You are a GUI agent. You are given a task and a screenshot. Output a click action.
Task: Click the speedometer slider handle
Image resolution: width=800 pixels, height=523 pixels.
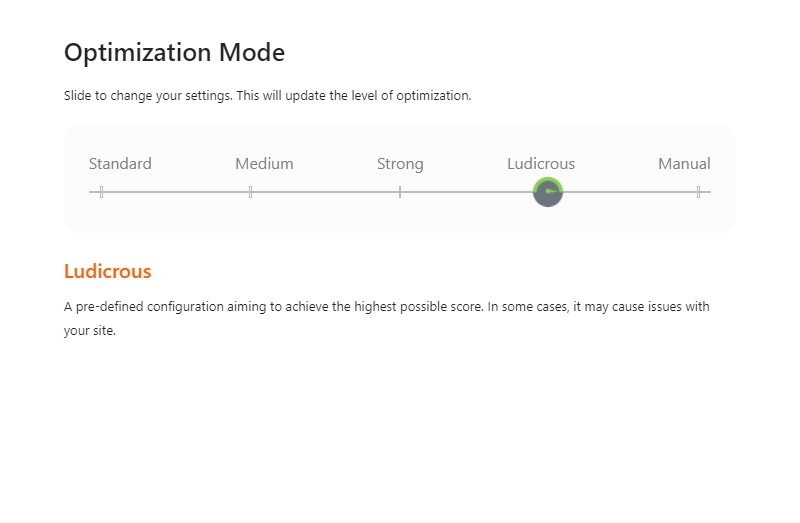pyautogui.click(x=548, y=192)
